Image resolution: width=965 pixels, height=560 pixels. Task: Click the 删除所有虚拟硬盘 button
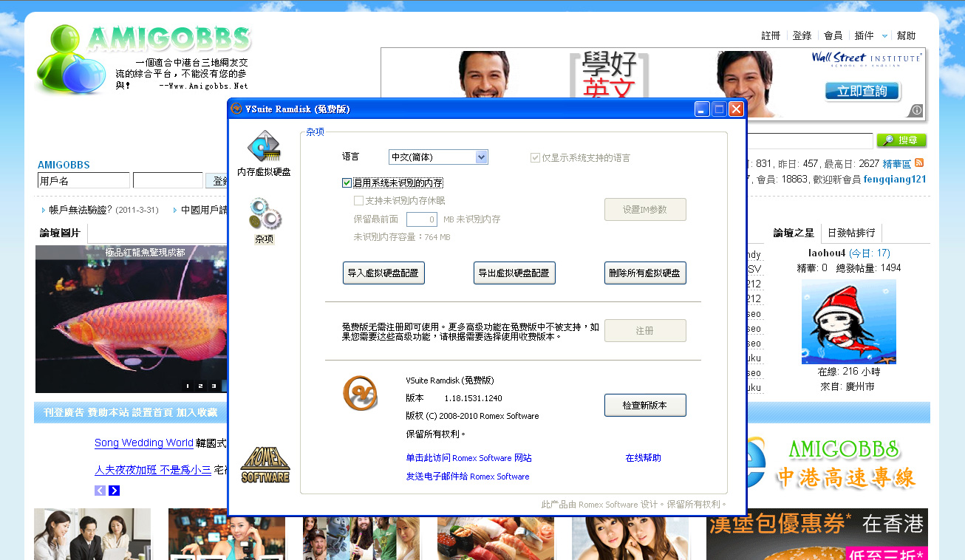[x=644, y=273]
